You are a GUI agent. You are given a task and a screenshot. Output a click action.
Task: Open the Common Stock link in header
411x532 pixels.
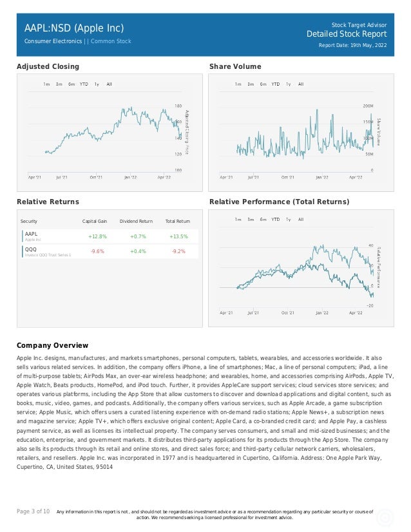(111, 41)
